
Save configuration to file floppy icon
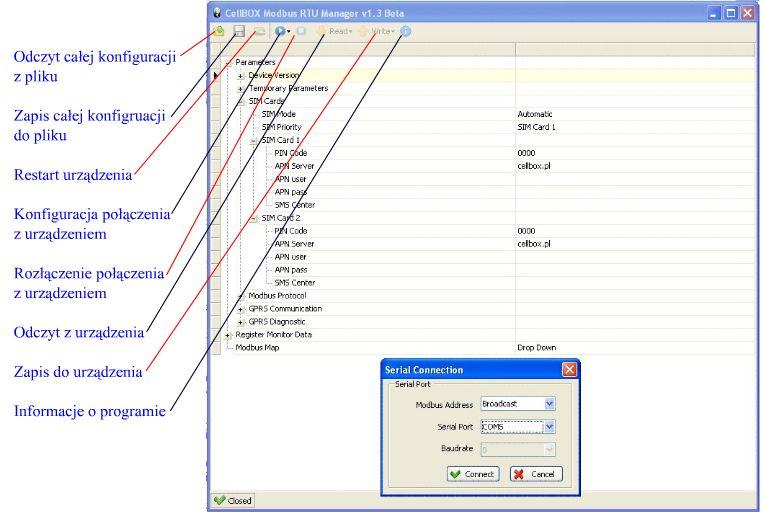239,31
